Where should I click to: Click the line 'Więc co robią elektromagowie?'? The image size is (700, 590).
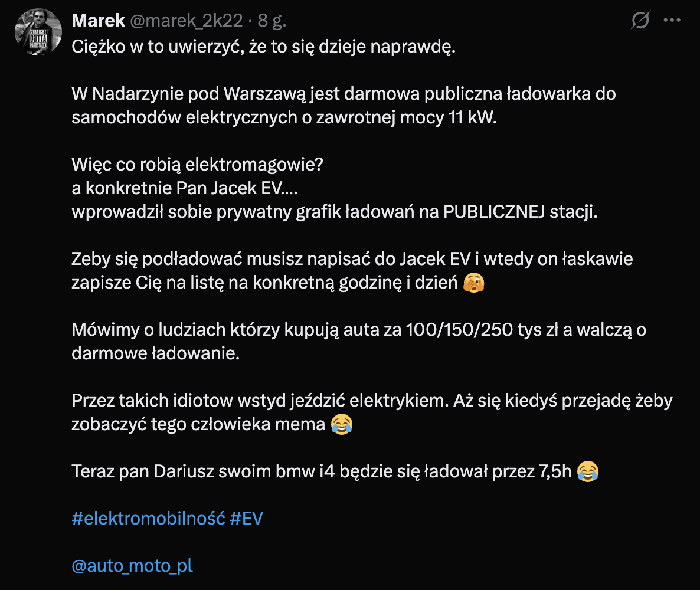click(x=197, y=165)
